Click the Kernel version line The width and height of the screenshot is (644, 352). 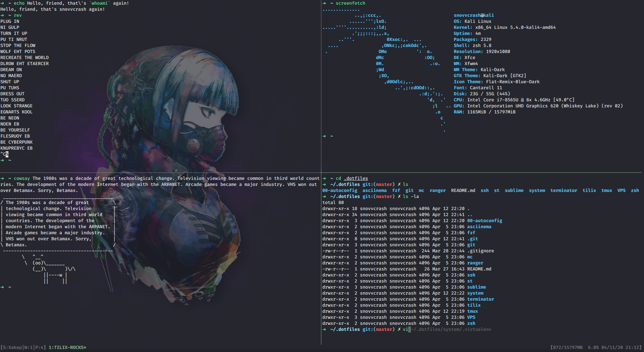[504, 27]
